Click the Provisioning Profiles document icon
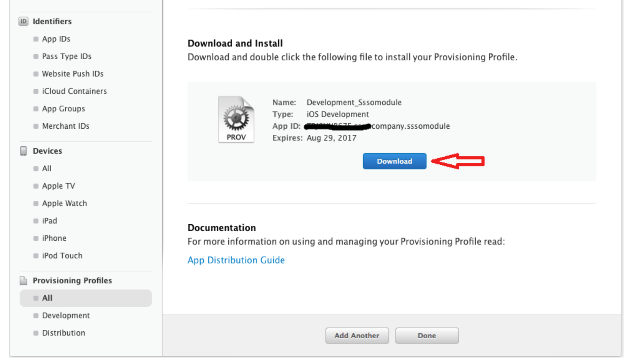Viewport: 627px width, 364px height. [x=24, y=280]
